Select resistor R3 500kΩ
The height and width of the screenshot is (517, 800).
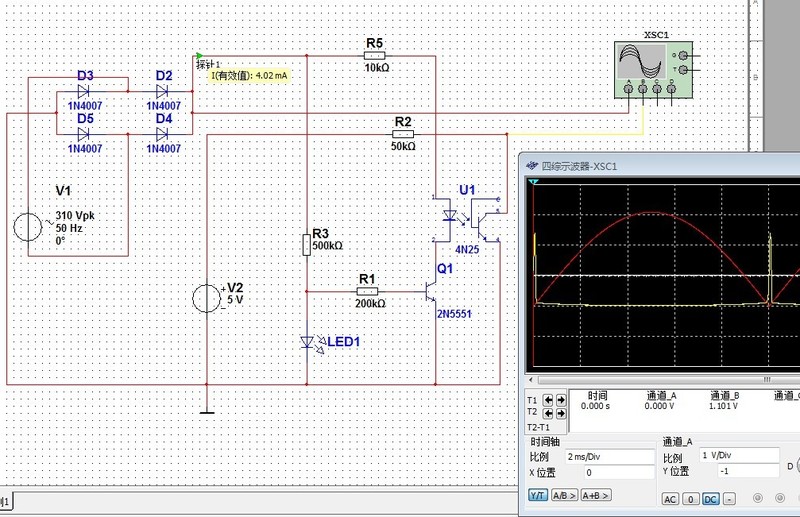click(x=307, y=245)
